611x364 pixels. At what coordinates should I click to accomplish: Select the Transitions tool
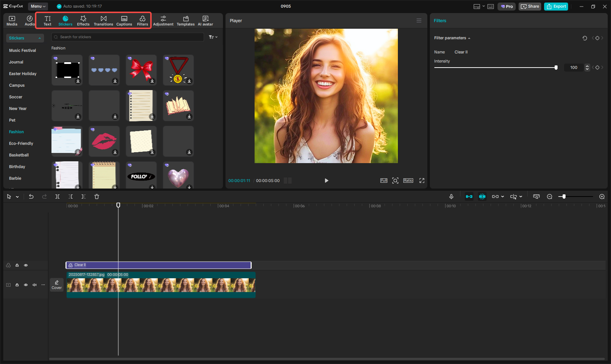coord(103,20)
